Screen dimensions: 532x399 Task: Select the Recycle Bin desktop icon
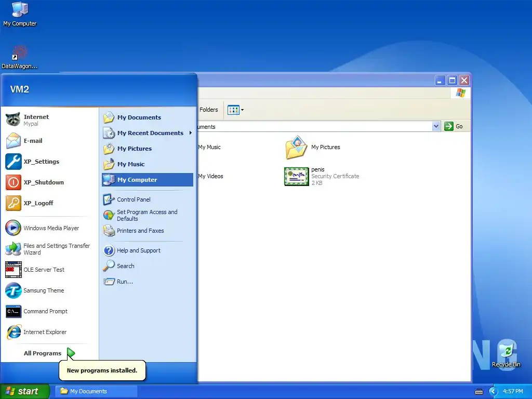506,353
